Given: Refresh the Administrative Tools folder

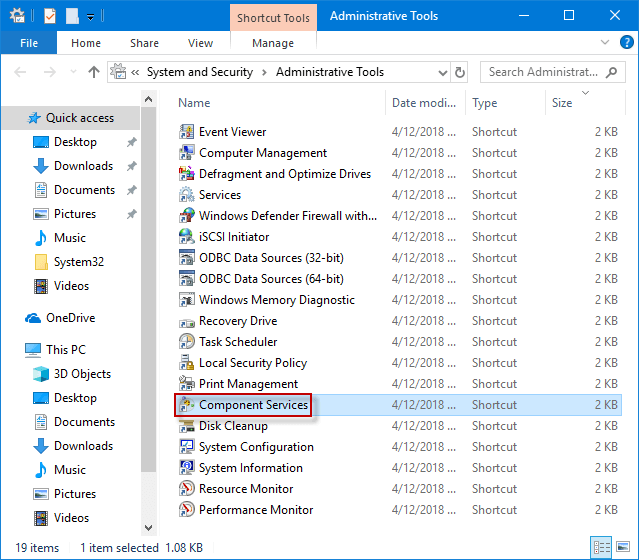Looking at the screenshot, I should (460, 72).
